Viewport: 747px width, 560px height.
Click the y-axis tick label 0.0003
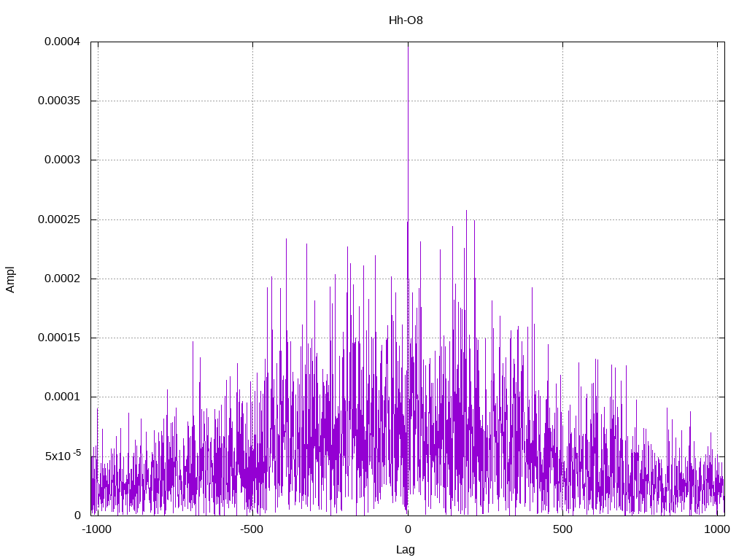pyautogui.click(x=63, y=160)
